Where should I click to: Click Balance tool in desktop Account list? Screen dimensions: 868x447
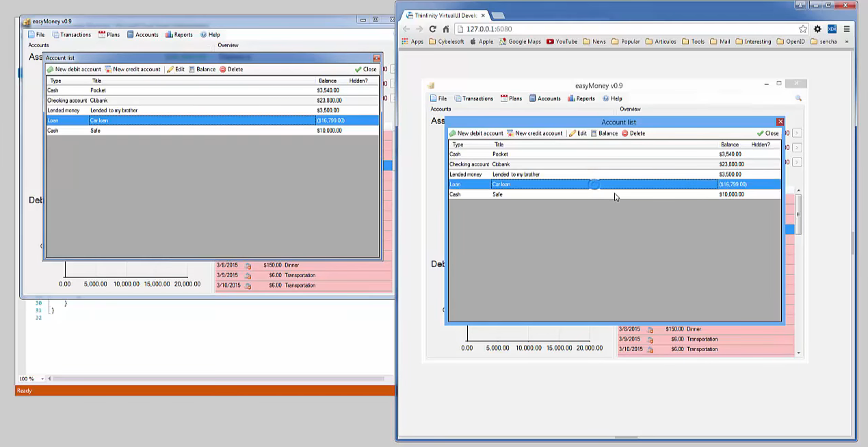click(x=202, y=69)
